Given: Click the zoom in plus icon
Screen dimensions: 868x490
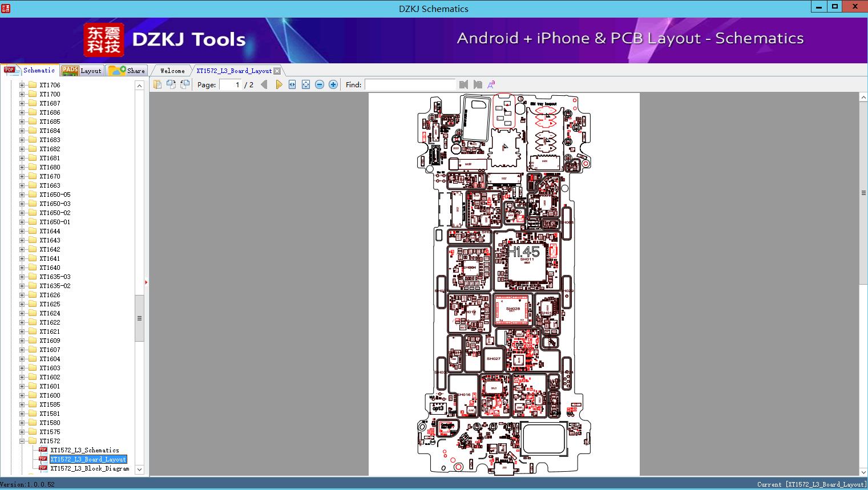Looking at the screenshot, I should 333,84.
